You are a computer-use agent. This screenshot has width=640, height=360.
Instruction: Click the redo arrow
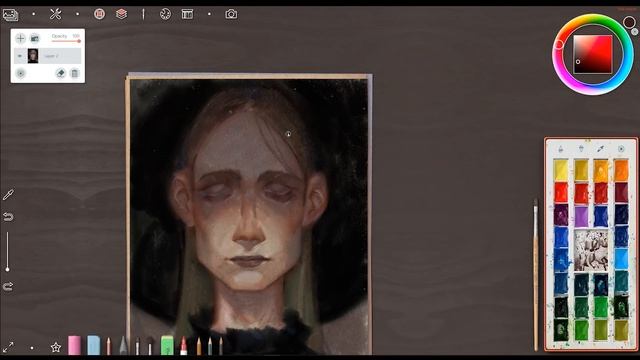coord(8,286)
